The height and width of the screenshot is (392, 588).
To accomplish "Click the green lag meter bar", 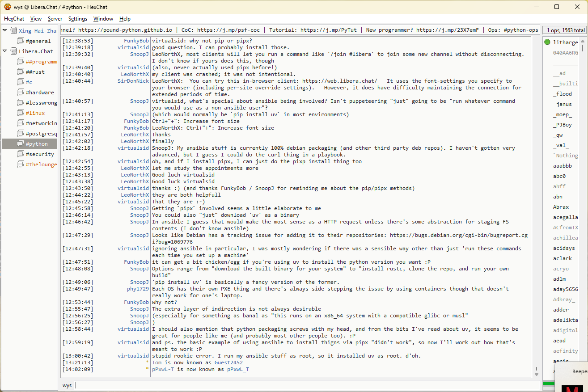I will click(x=548, y=384).
